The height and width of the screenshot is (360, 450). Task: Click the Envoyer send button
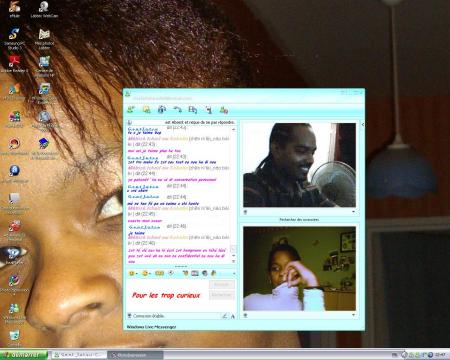222,284
